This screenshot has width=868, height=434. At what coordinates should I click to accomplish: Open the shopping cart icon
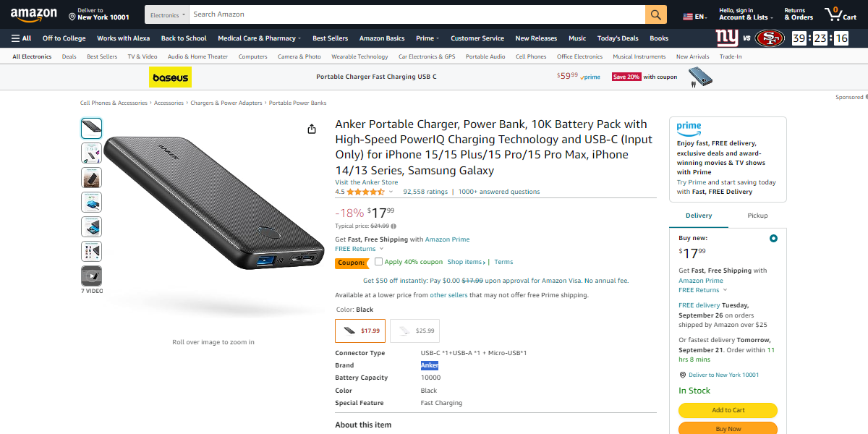[840, 14]
